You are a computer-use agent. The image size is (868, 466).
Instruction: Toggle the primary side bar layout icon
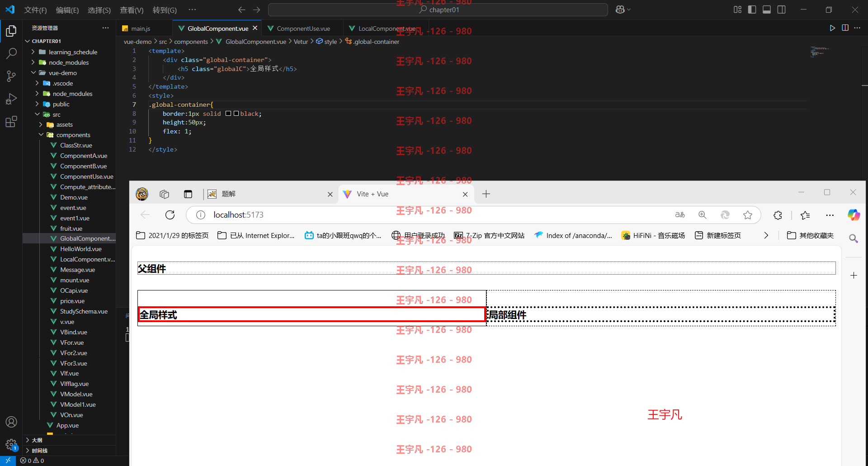752,10
